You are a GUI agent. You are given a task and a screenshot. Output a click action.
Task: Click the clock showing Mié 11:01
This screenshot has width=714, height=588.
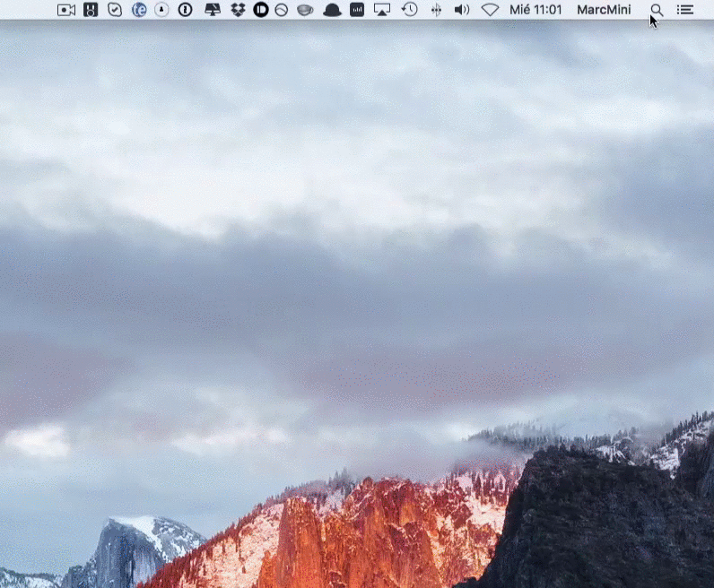(x=535, y=10)
